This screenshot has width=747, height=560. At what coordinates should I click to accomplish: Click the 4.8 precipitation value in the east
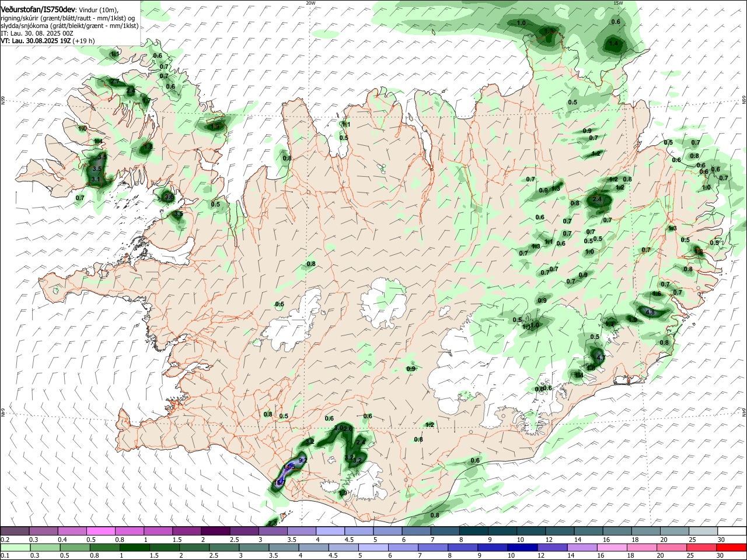tap(651, 312)
